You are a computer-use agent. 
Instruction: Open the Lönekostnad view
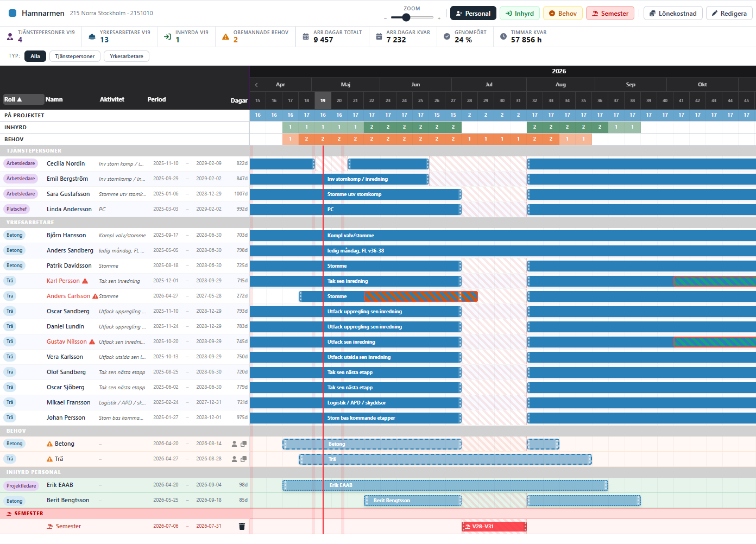click(x=673, y=14)
